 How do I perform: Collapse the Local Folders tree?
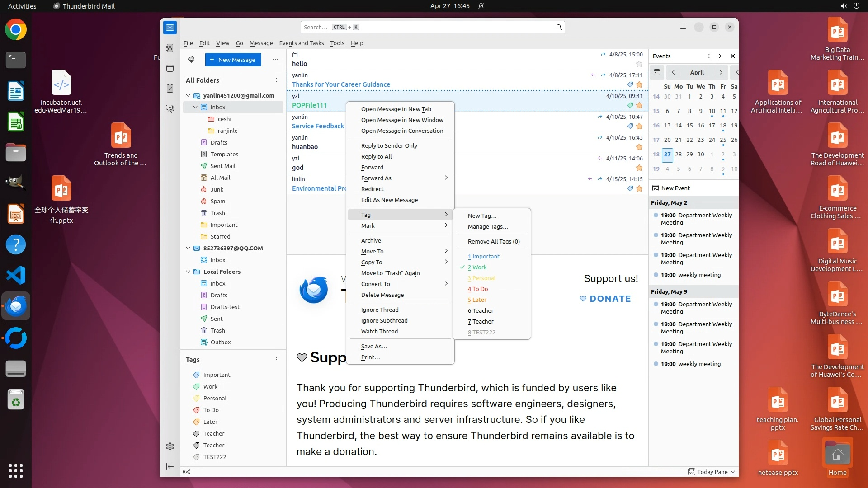189,272
